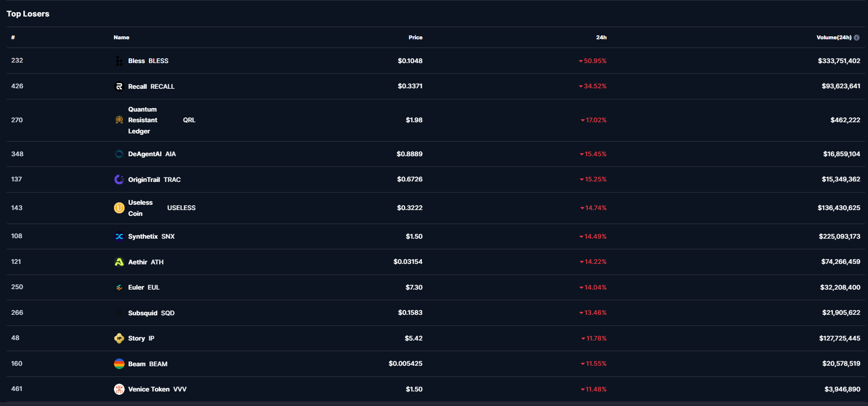
Task: Sort by the rank # column header
Action: click(x=13, y=37)
